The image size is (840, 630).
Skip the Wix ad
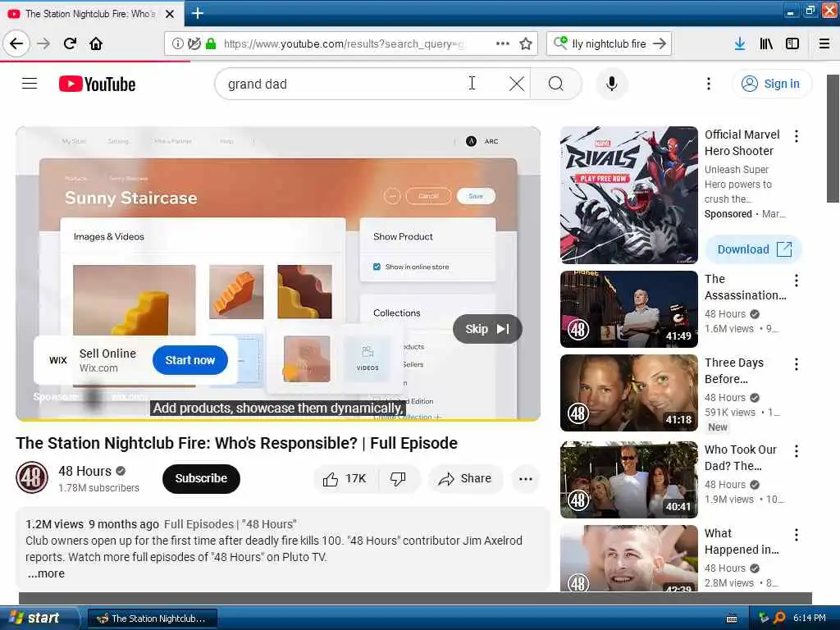click(487, 329)
